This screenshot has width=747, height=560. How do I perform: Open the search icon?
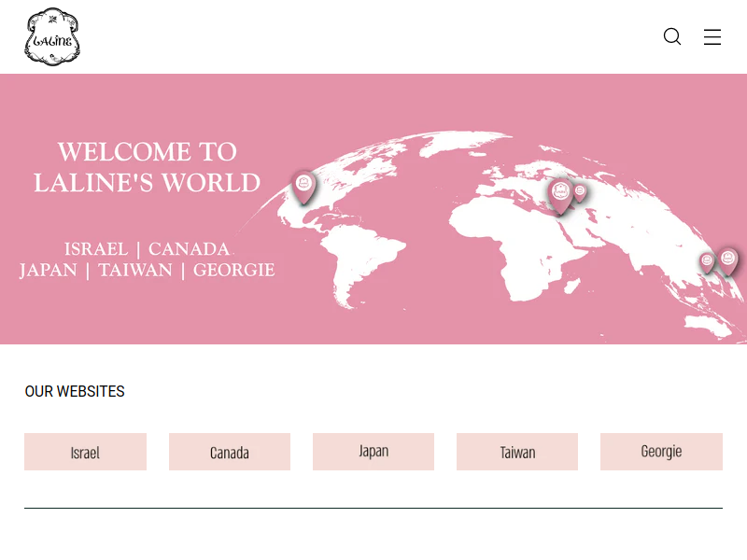coord(672,36)
